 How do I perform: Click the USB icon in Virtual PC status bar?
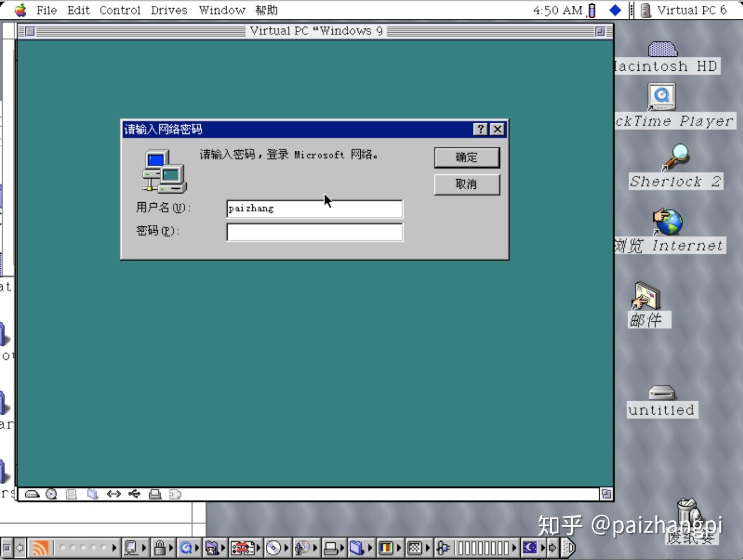coord(133,494)
